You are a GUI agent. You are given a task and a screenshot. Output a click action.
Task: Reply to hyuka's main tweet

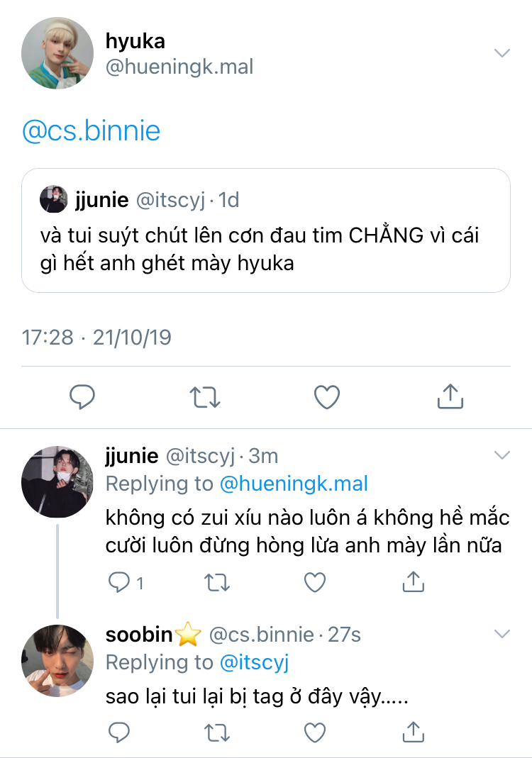[x=82, y=397]
